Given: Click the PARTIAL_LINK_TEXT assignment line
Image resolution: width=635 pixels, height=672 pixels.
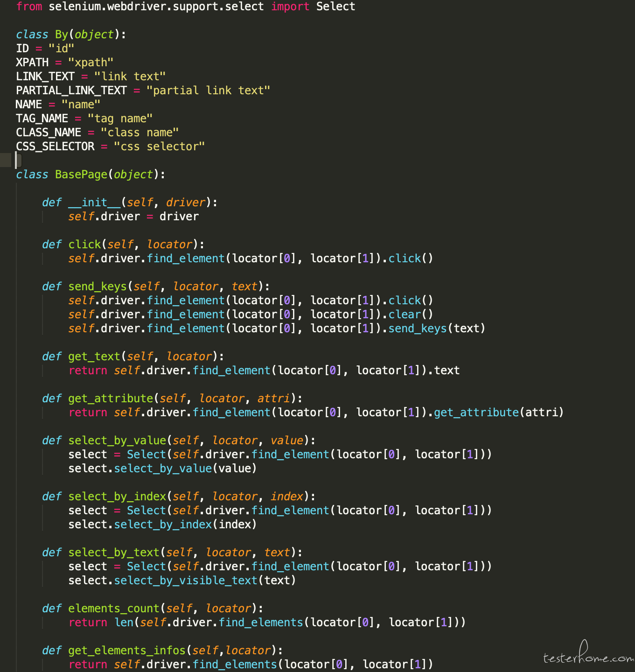Looking at the screenshot, I should 143,91.
